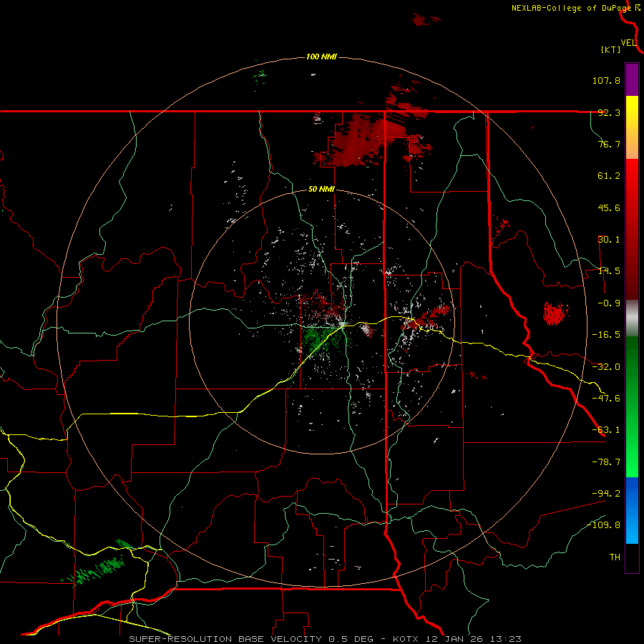The width and height of the screenshot is (644, 644).
Task: Click the -47.6 legend value
Action: pos(606,399)
